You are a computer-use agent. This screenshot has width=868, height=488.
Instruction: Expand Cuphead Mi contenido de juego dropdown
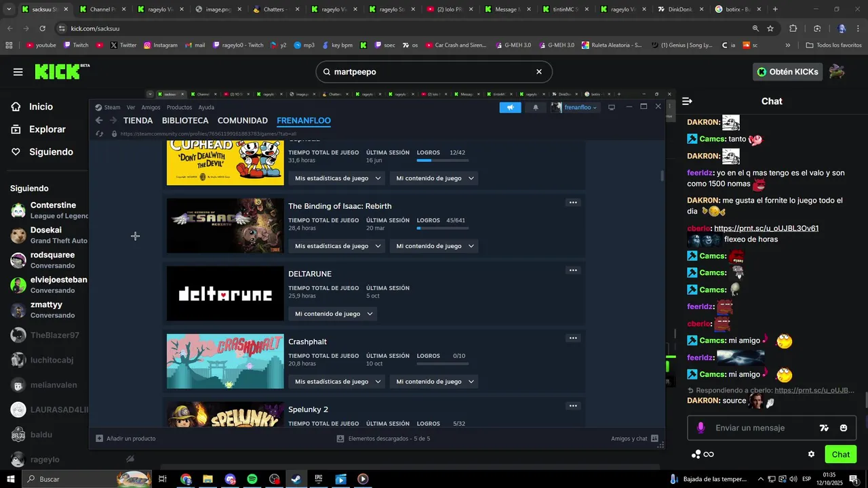[x=434, y=178]
